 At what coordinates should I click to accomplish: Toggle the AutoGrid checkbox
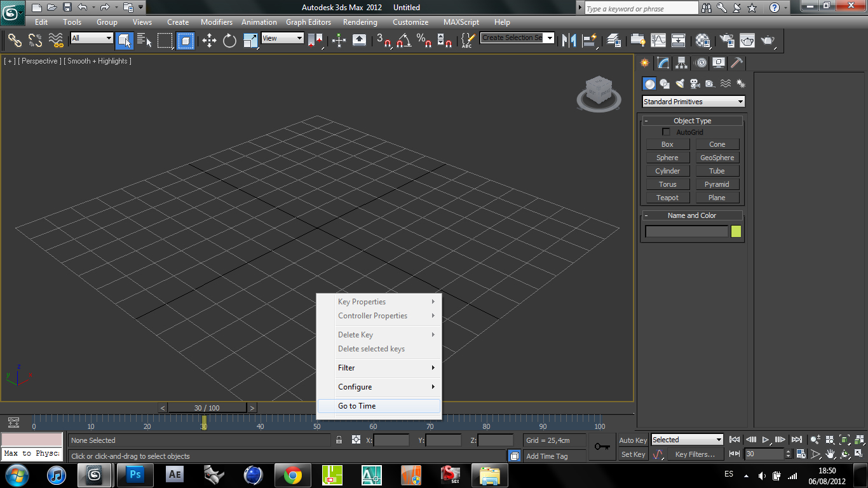tap(666, 132)
